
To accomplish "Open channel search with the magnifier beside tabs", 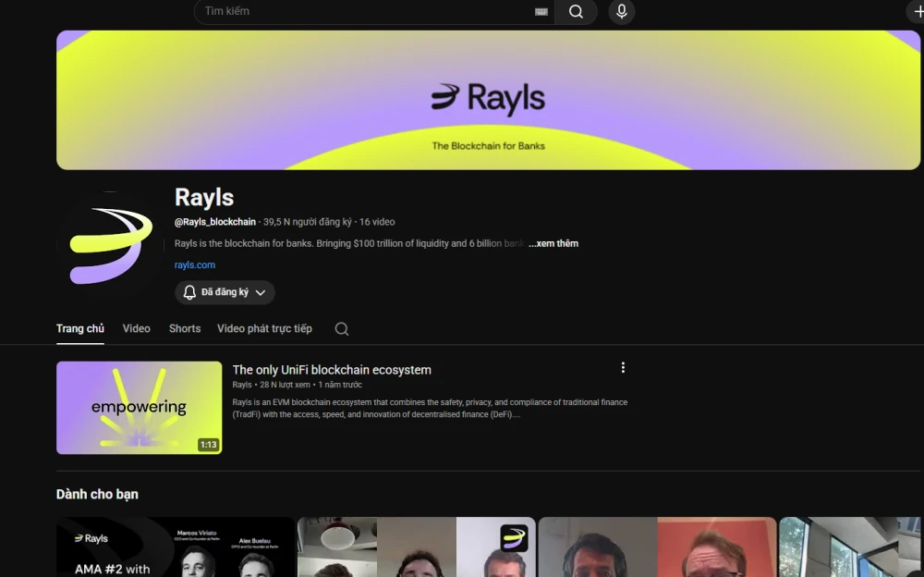I will (x=341, y=328).
